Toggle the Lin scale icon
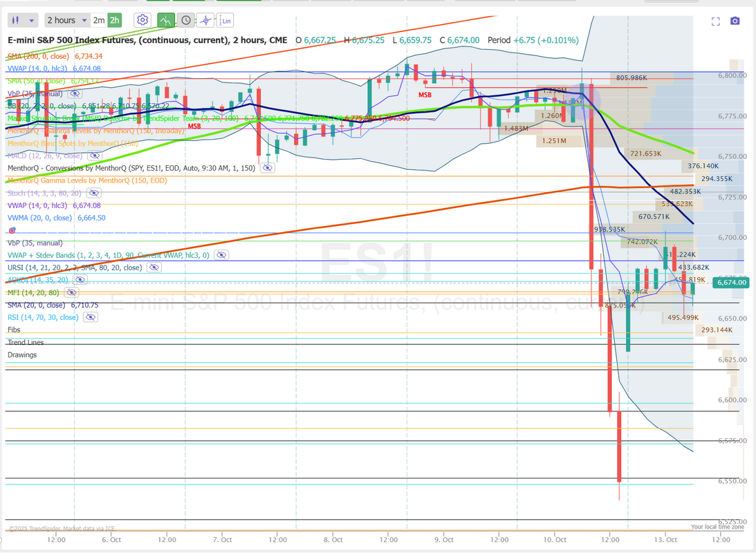The height and width of the screenshot is (553, 756). pyautogui.click(x=226, y=20)
